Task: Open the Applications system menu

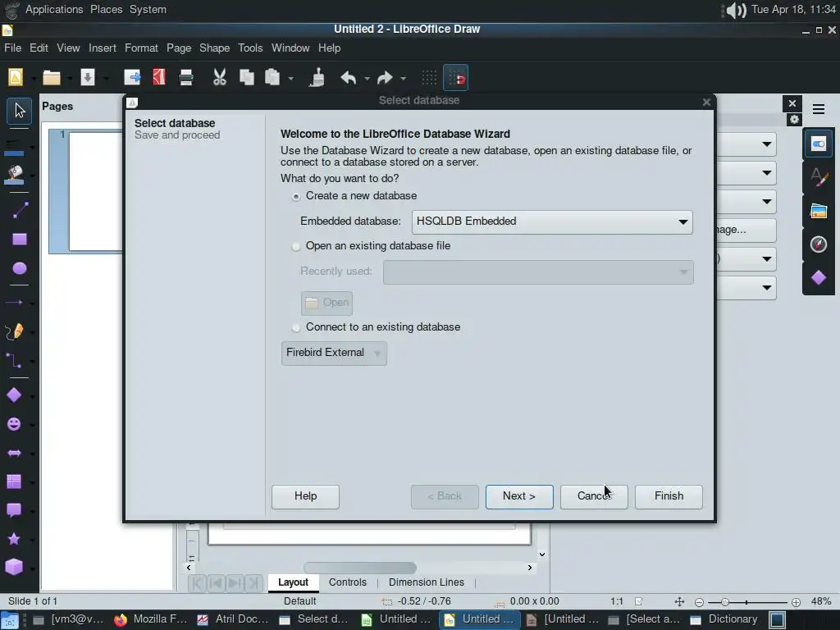Action: tap(54, 10)
